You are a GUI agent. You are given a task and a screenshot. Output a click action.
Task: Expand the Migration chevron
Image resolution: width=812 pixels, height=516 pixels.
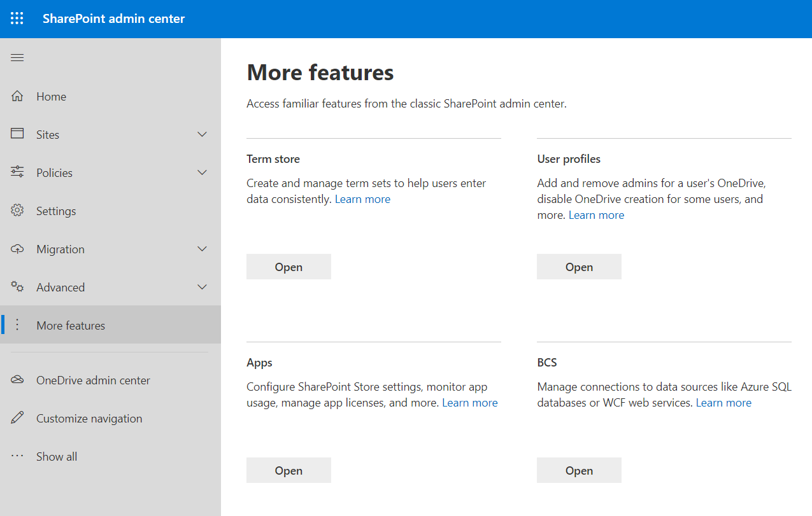(202, 249)
